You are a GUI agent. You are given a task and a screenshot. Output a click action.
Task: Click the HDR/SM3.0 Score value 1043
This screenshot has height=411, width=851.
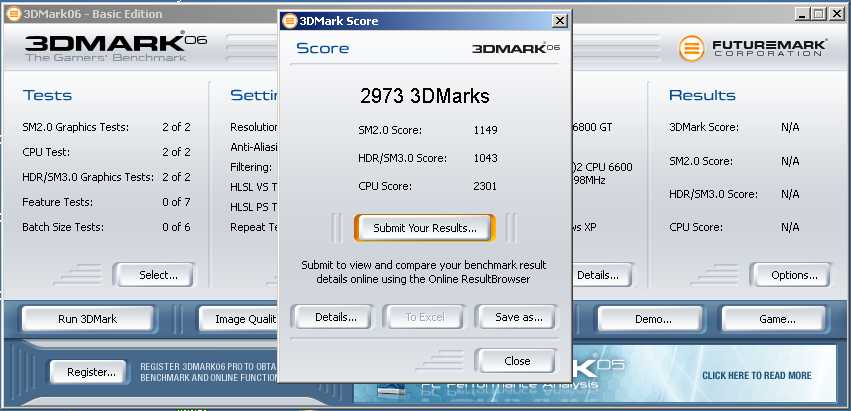(x=485, y=159)
